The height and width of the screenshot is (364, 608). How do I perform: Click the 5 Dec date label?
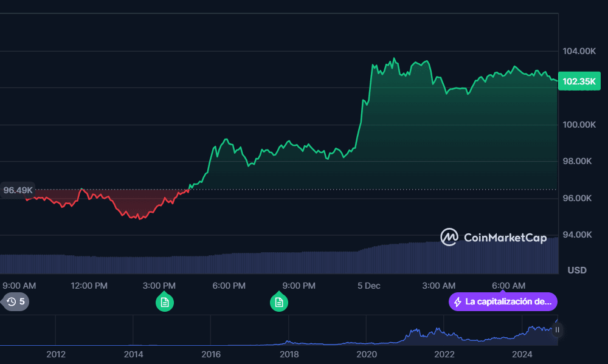(x=369, y=286)
